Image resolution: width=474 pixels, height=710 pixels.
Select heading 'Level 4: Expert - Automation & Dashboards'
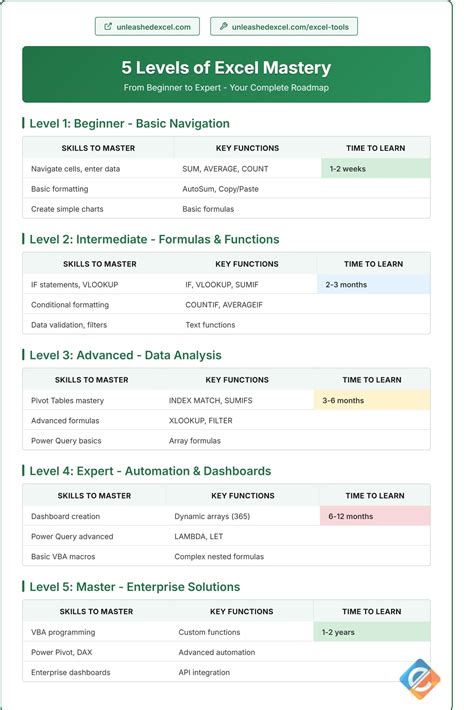[150, 471]
